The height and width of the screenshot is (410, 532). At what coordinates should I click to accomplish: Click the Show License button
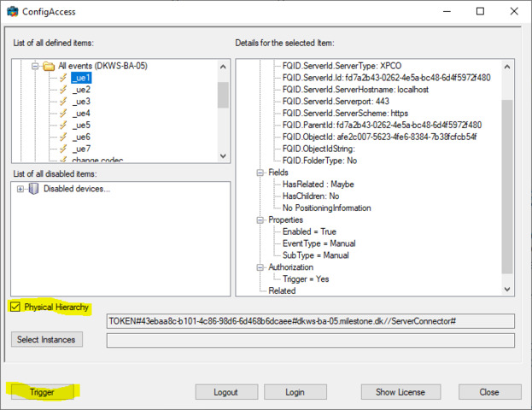pyautogui.click(x=400, y=392)
